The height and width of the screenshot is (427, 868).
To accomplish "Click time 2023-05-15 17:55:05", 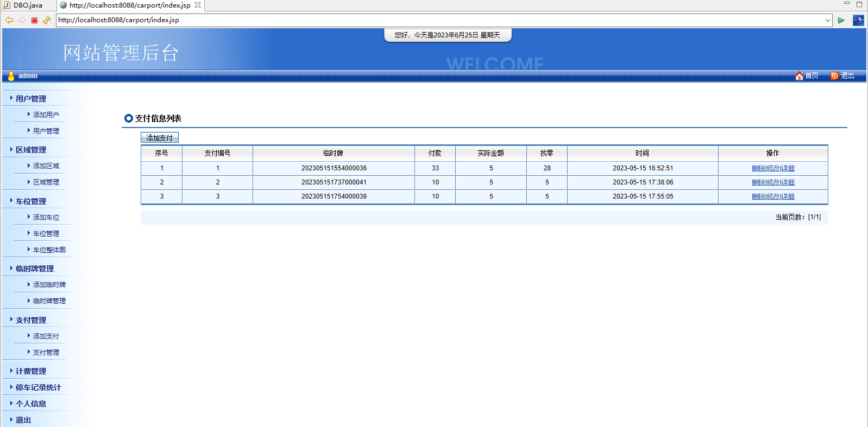I will pyautogui.click(x=643, y=196).
